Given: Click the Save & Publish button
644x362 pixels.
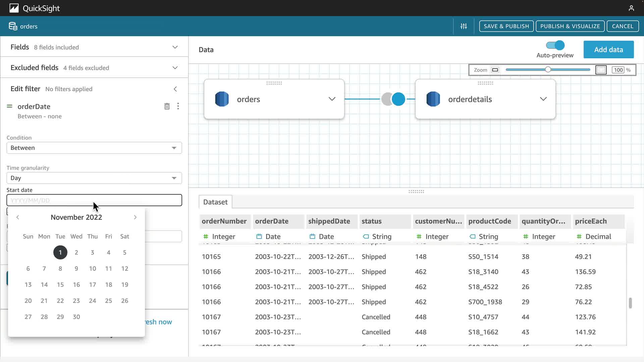Looking at the screenshot, I should pos(506,26).
